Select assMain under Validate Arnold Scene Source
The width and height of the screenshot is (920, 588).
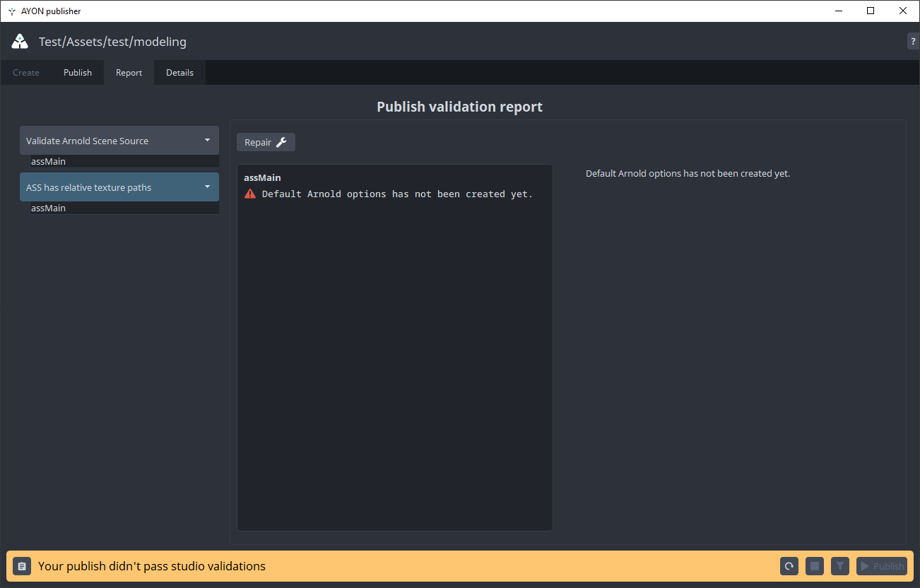pos(124,162)
